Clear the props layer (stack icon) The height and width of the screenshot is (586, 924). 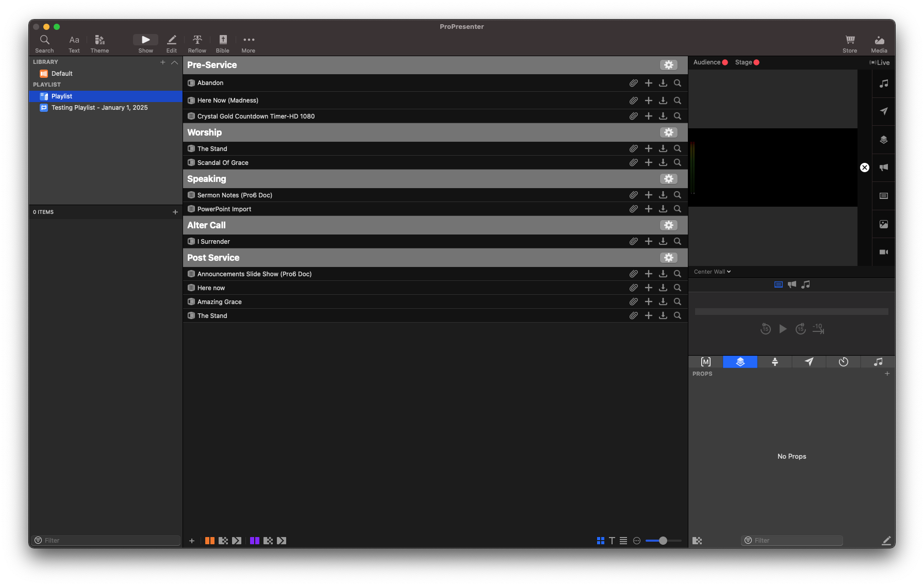coord(884,140)
